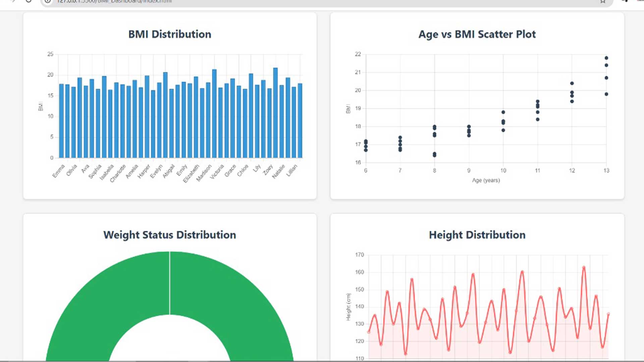The height and width of the screenshot is (362, 644).
Task: Click the Evelyn label under the bar chart
Action: pyautogui.click(x=156, y=171)
